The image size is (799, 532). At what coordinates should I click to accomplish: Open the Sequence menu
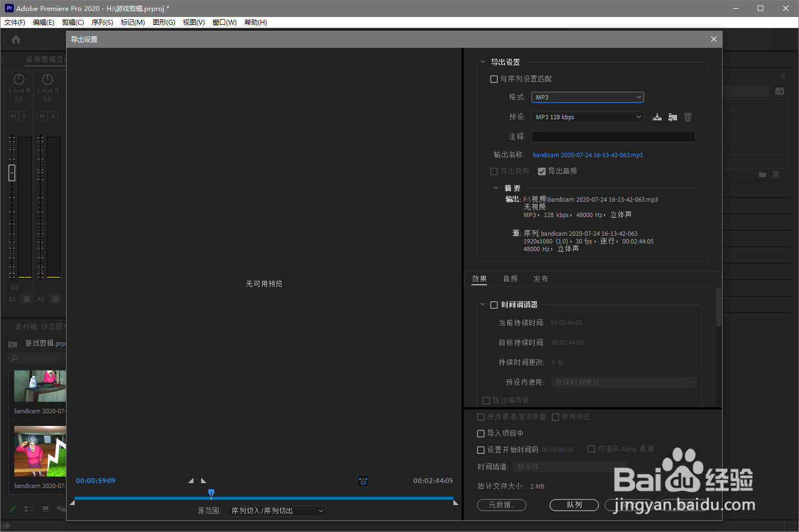point(102,23)
